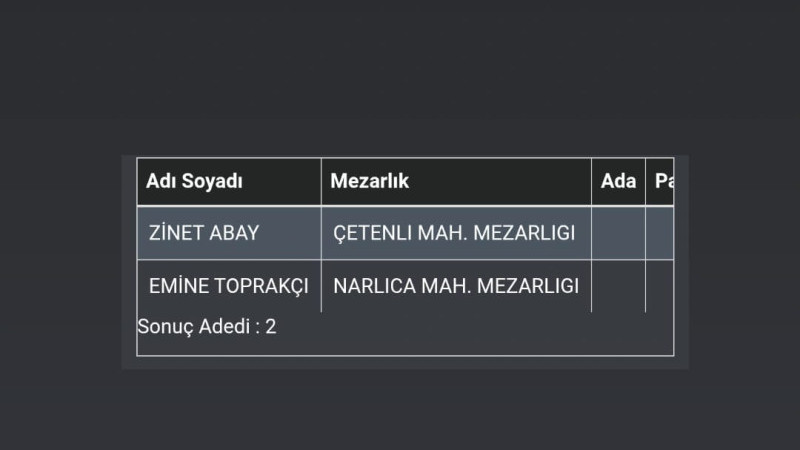Image resolution: width=800 pixels, height=450 pixels.
Task: Sort by the "Adı Soyadı" column header
Action: pos(195,181)
